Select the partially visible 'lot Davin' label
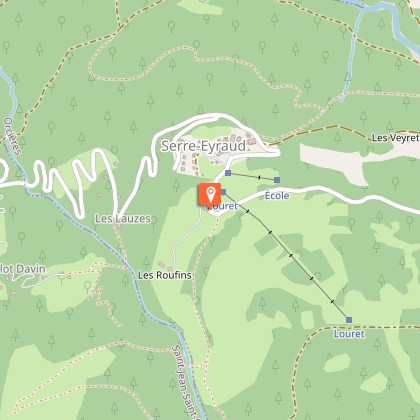The image size is (420, 420). 23,269
